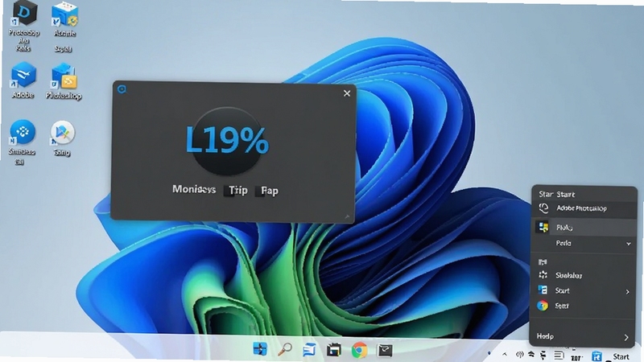Launch Chrome from the taskbar

pos(359,350)
